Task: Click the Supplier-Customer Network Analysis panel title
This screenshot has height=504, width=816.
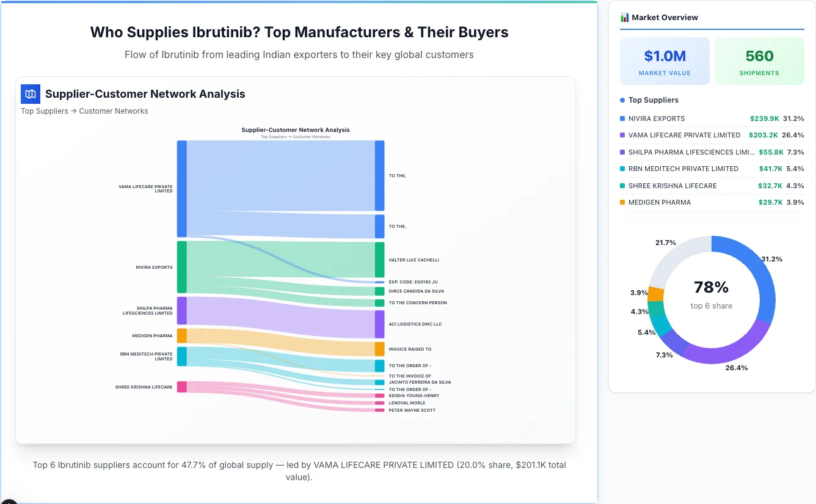Action: (x=145, y=93)
